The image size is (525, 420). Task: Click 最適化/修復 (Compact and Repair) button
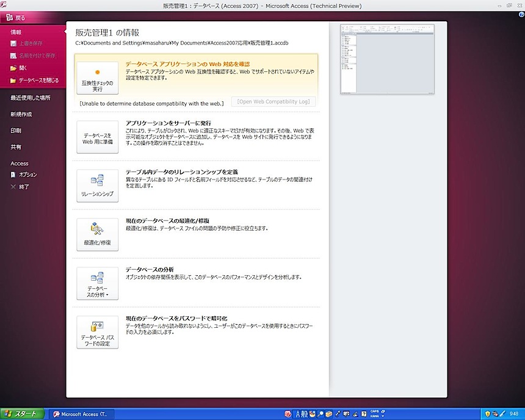point(98,234)
